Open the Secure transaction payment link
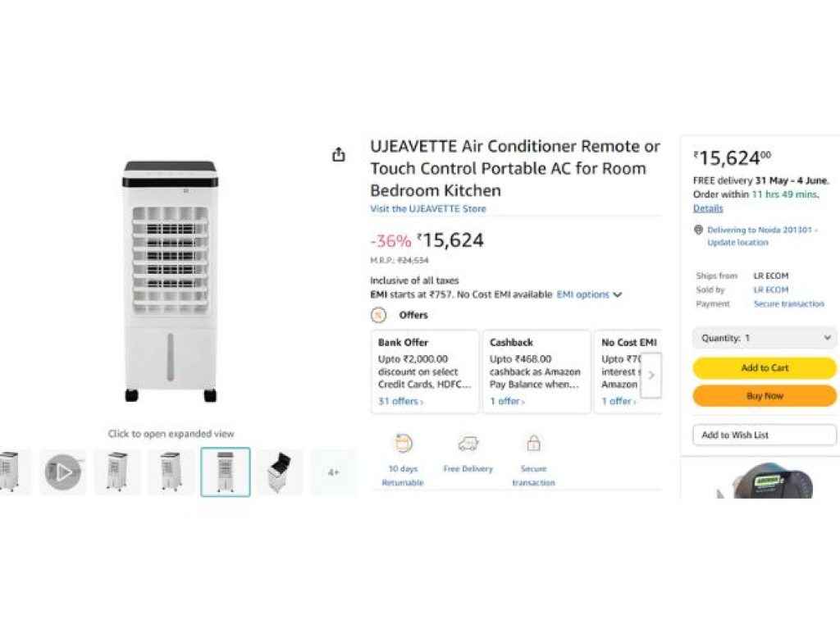This screenshot has height=620, width=840. (788, 303)
